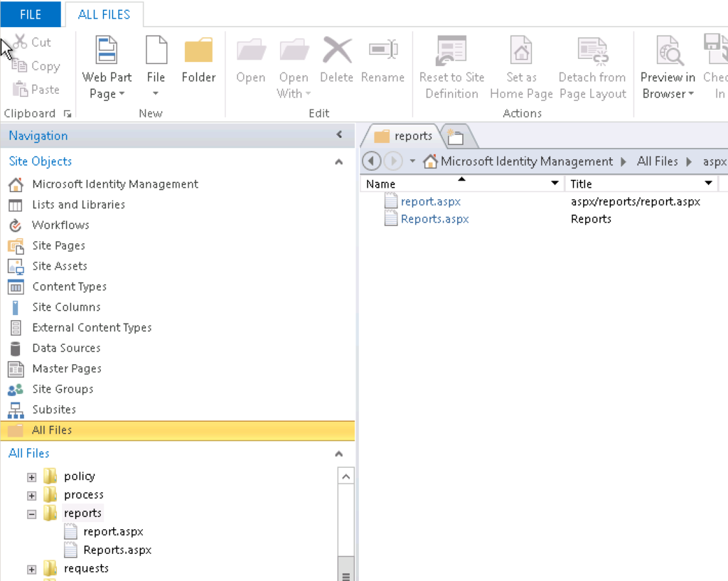Click the tree scrollbar up arrow
The height and width of the screenshot is (581, 728).
tap(346, 476)
